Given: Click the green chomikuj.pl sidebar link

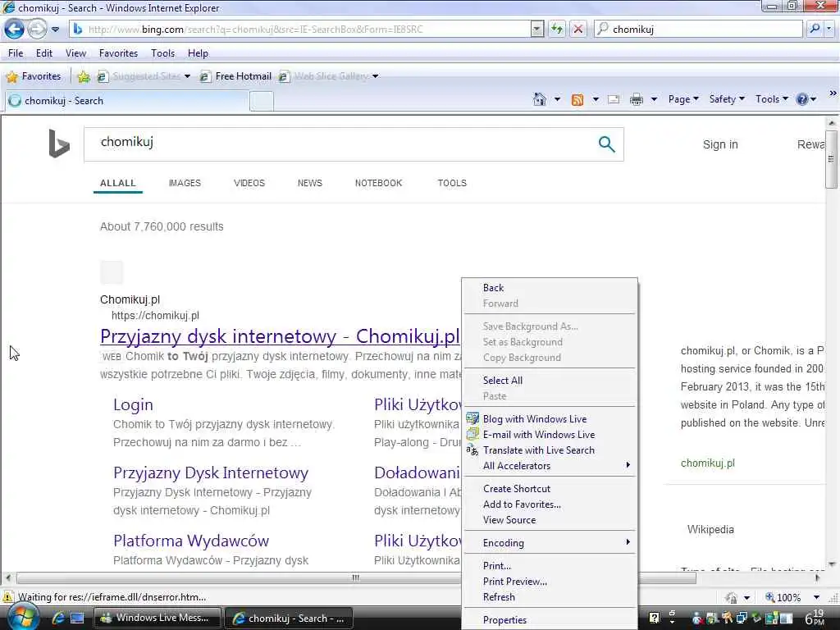Looking at the screenshot, I should pos(708,463).
